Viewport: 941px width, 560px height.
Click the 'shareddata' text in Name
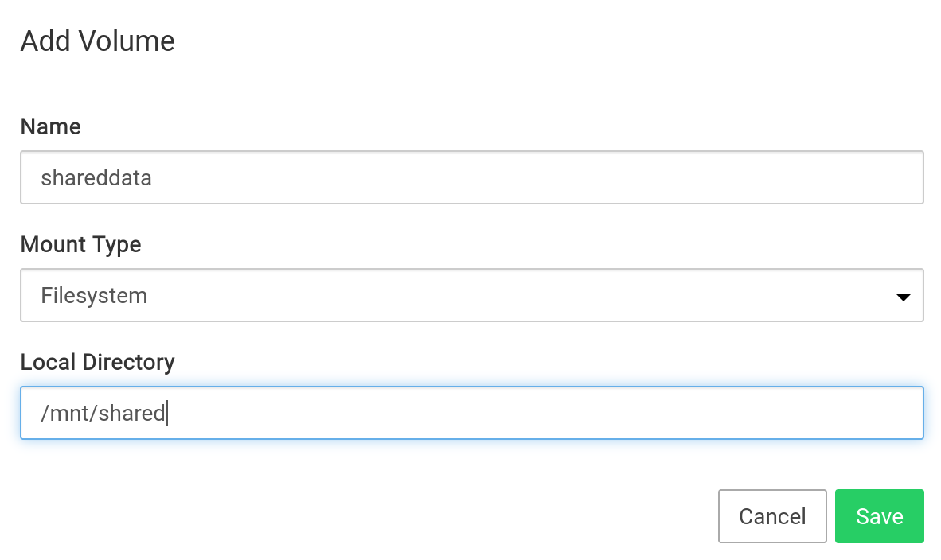coord(96,177)
